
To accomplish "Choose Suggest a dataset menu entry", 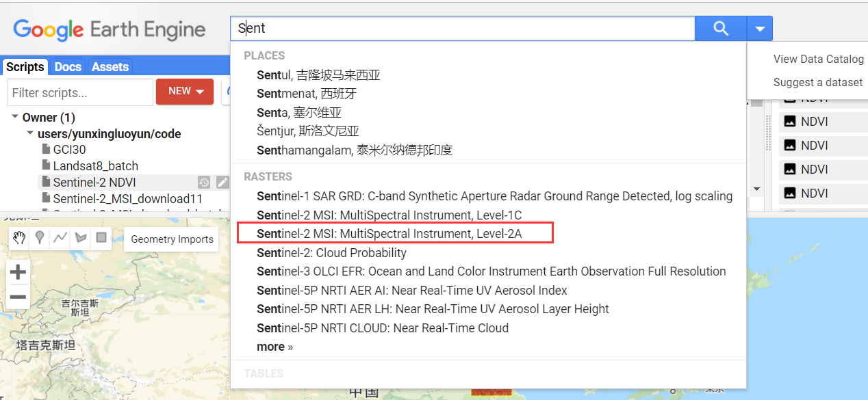I will (818, 82).
